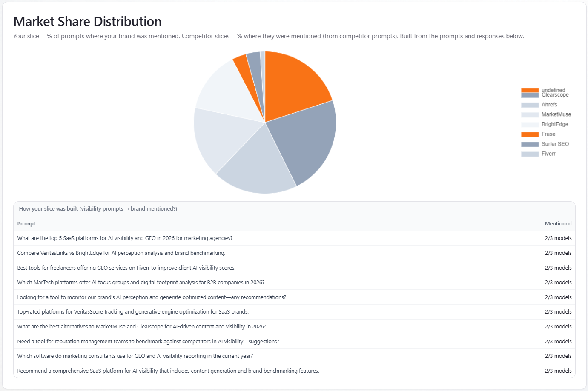The height and width of the screenshot is (391, 588).
Task: Select the 'top 5 SaaS platforms' prompt row
Action: pyautogui.click(x=125, y=238)
